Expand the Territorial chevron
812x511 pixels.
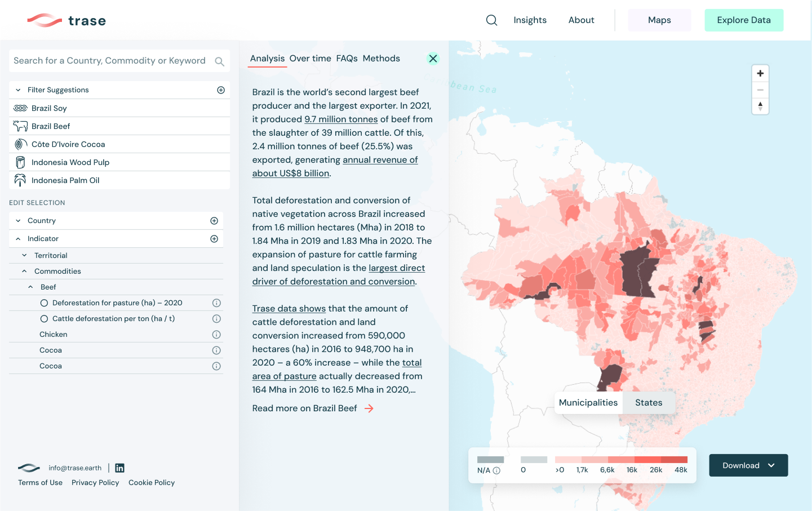click(x=24, y=256)
